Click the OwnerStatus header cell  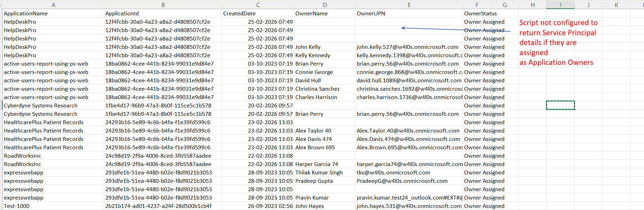[480, 13]
